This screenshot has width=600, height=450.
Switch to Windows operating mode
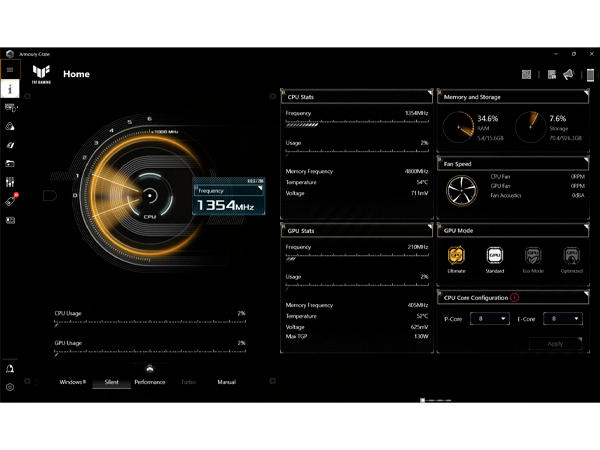(73, 382)
